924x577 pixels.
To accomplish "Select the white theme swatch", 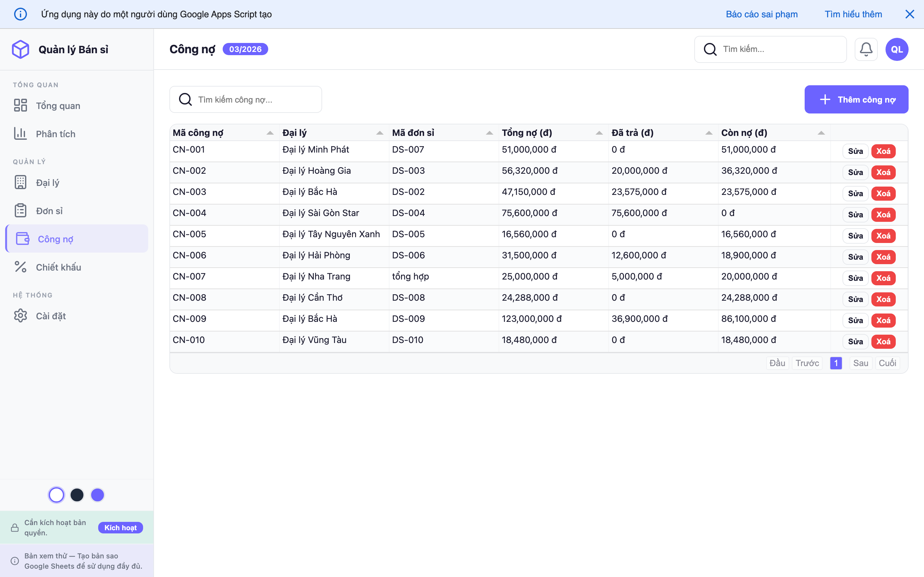I will [x=56, y=495].
